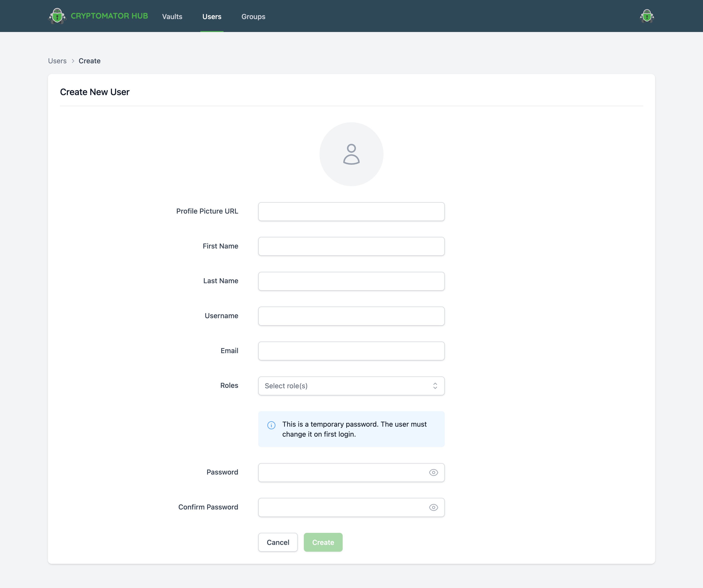Open the account menu via avatar icon
This screenshot has height=588, width=703.
coord(647,16)
